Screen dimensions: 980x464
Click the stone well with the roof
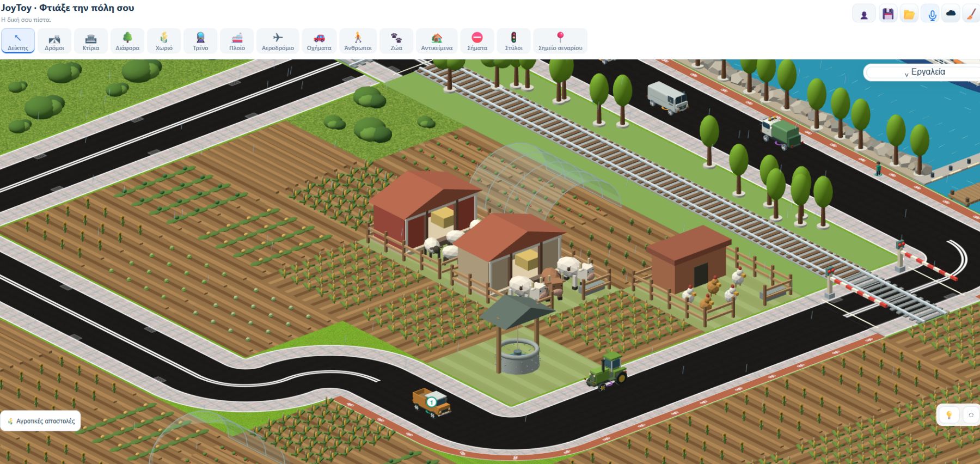pyautogui.click(x=517, y=335)
